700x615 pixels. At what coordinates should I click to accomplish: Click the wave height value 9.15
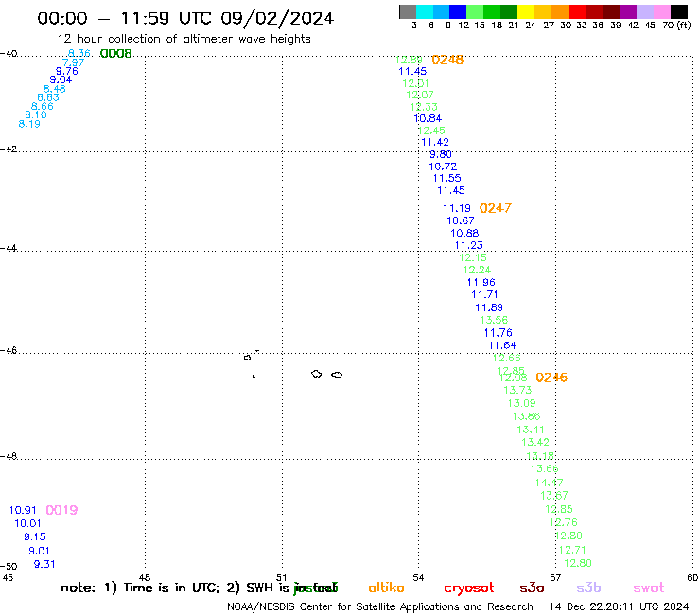[35, 536]
